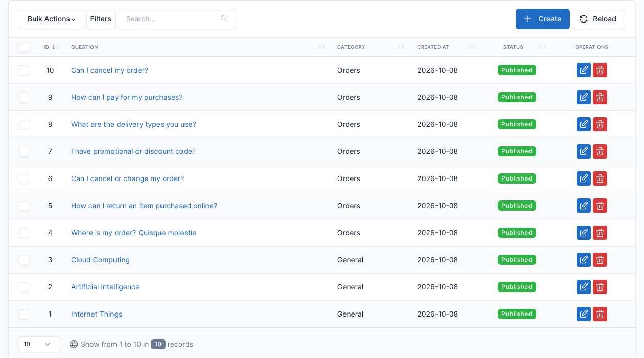Delete FAQ "How can I pay for my purchases?"
The width and height of the screenshot is (644, 358).
click(x=600, y=97)
